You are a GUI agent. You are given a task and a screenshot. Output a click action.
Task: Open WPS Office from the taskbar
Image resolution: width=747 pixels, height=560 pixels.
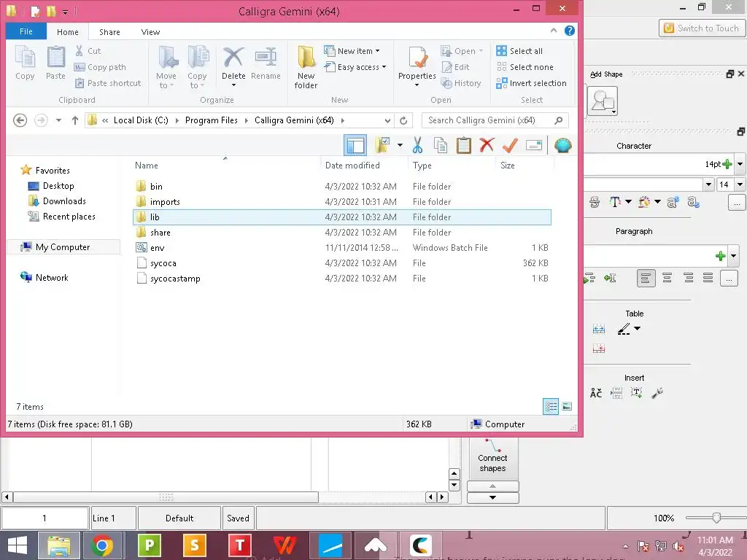285,545
